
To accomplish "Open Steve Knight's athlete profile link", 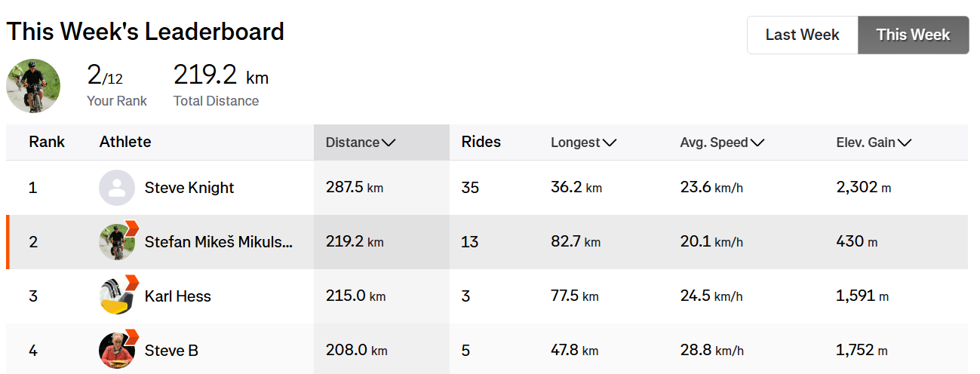I will [189, 188].
